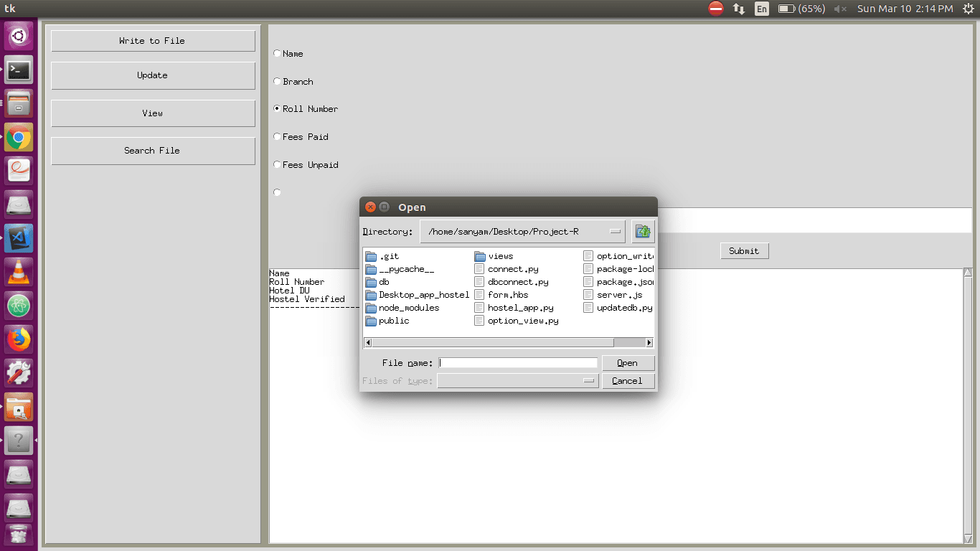The height and width of the screenshot is (551, 980).
Task: Click the Search File button
Action: (x=153, y=151)
